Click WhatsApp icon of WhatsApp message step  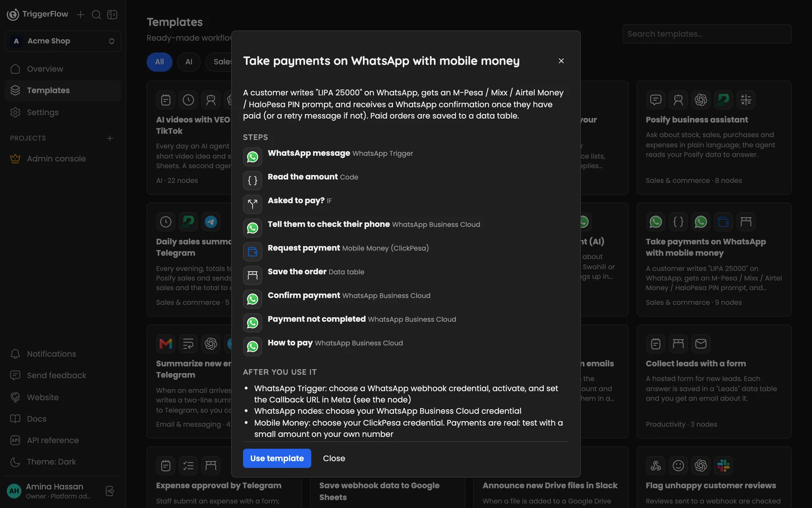(x=253, y=157)
